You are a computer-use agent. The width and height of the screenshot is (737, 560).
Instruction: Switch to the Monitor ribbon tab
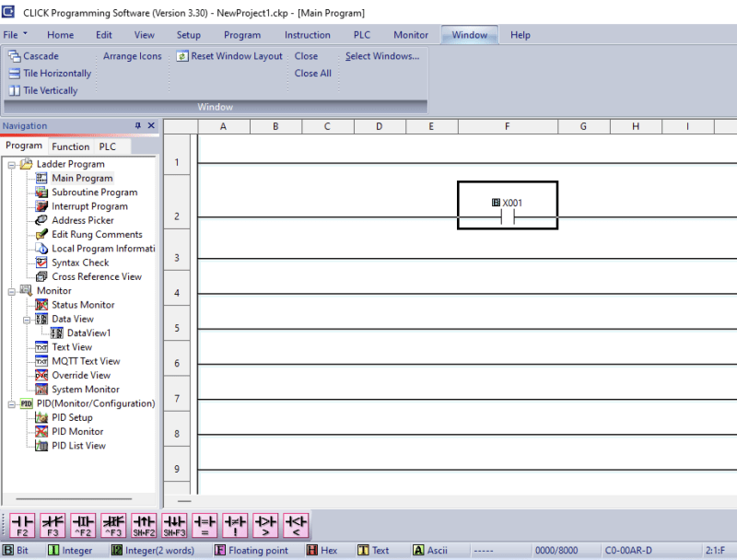click(411, 35)
